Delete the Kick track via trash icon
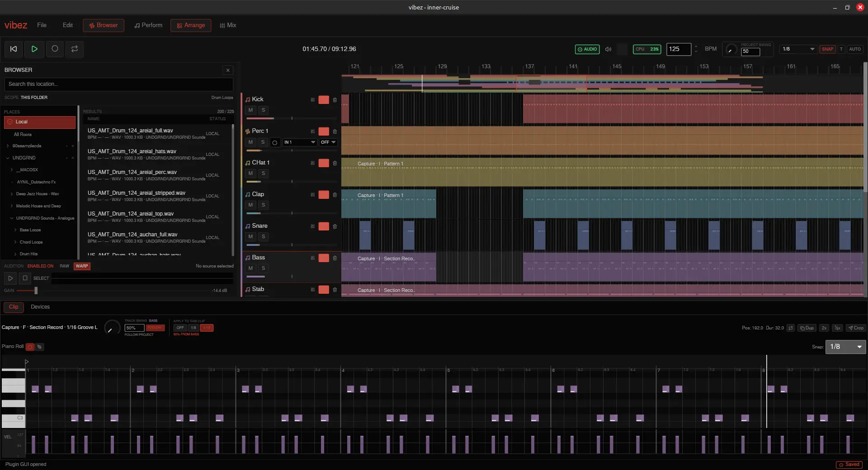Screen dimensions: 868x470 pyautogui.click(x=335, y=100)
